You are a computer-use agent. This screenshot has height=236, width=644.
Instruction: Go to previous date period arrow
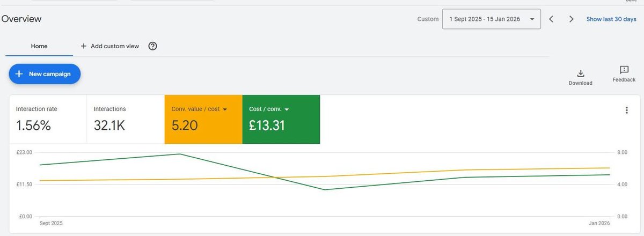(551, 19)
